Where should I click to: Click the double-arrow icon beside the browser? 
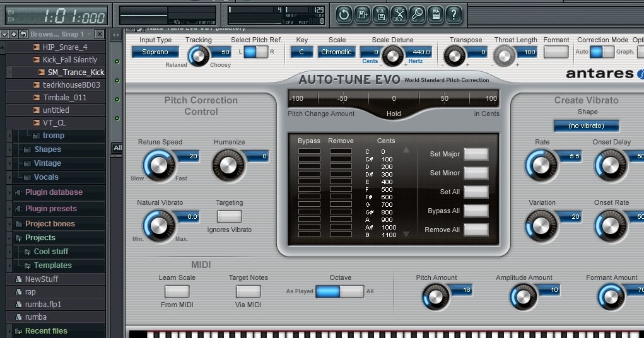pyautogui.click(x=116, y=35)
